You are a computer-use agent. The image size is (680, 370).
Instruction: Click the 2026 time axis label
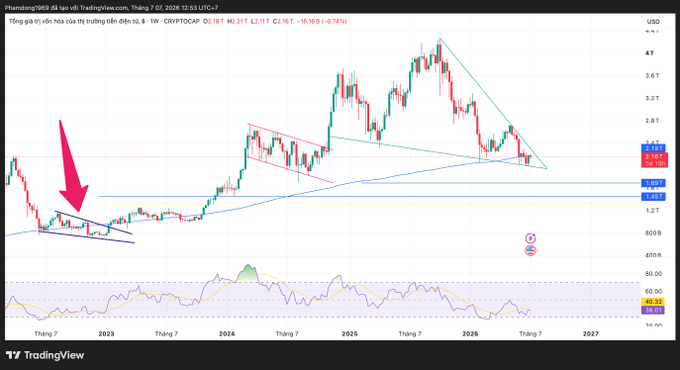[x=470, y=334]
